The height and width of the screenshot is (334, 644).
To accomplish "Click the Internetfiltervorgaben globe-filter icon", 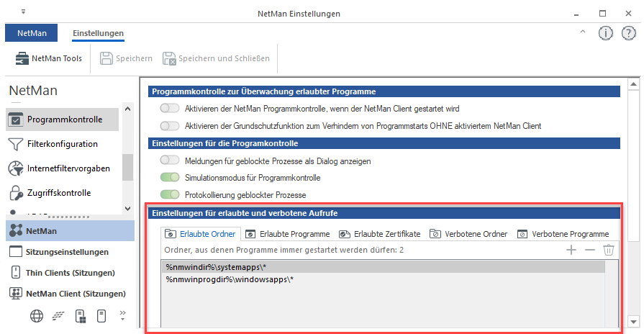I will (x=16, y=168).
